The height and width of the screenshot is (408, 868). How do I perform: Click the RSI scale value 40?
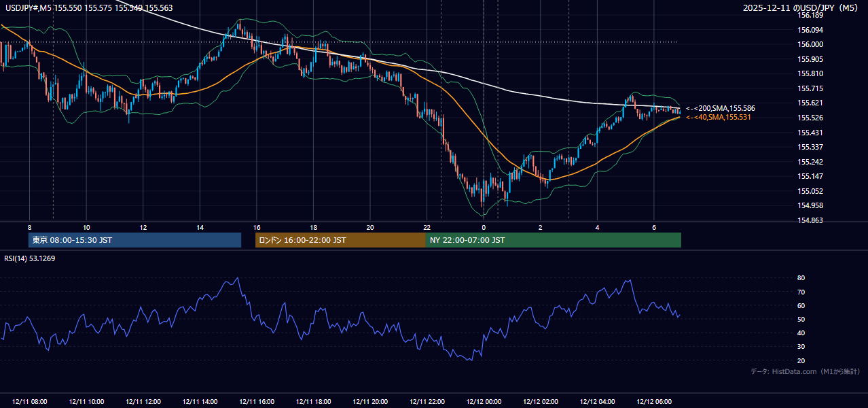[x=801, y=333]
